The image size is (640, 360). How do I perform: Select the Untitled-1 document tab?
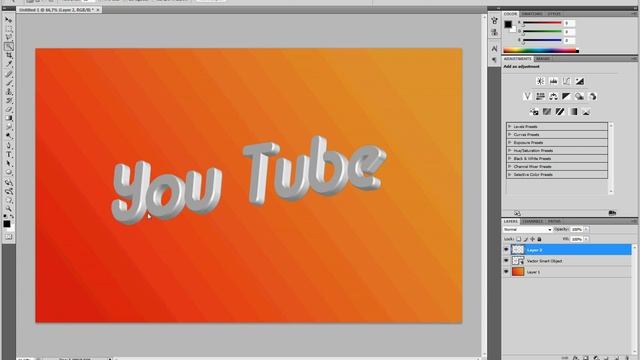click(x=59, y=9)
